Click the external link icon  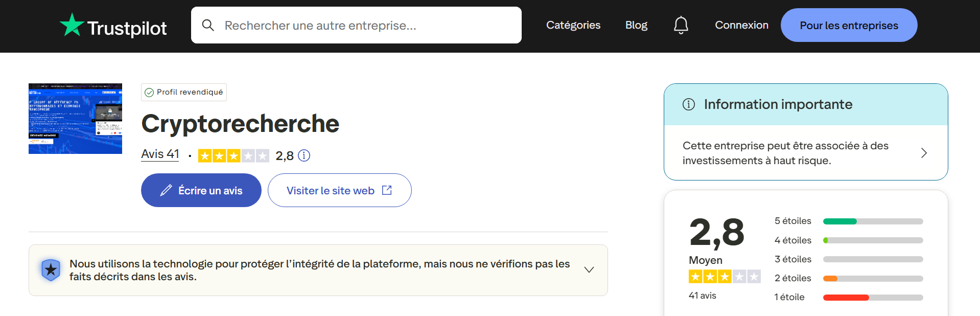point(387,190)
